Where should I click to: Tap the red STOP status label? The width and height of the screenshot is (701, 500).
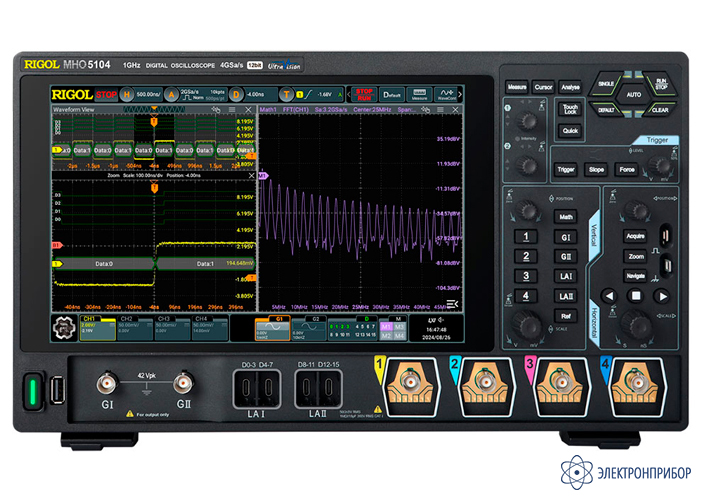(x=106, y=95)
